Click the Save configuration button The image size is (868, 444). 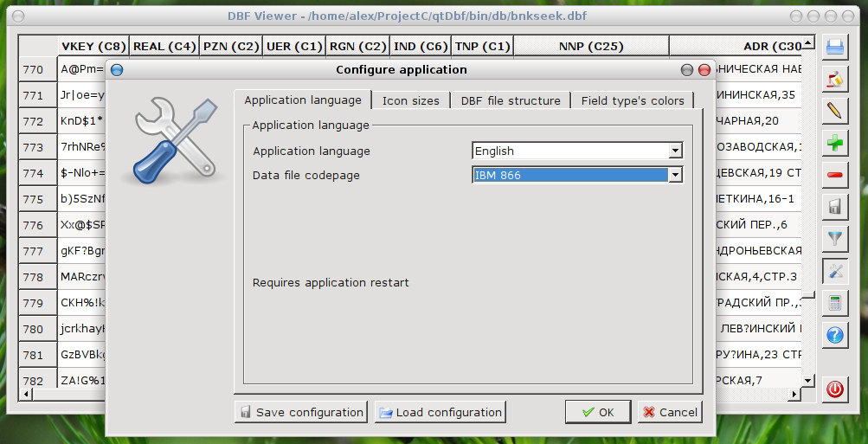(301, 412)
